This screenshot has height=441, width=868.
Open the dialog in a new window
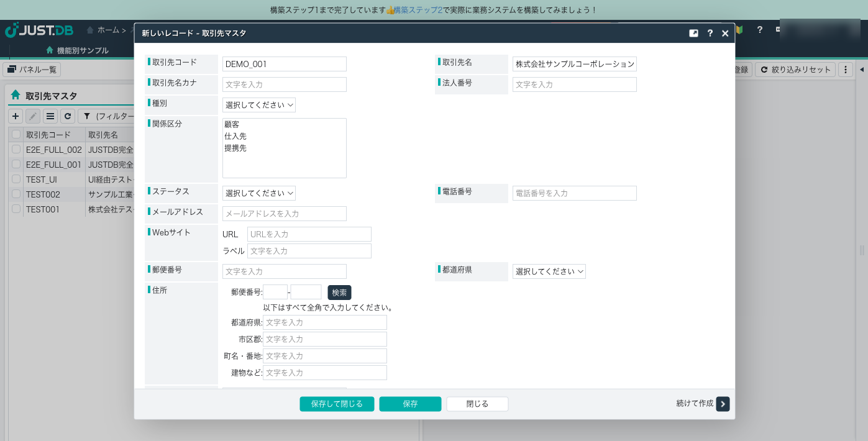(694, 34)
